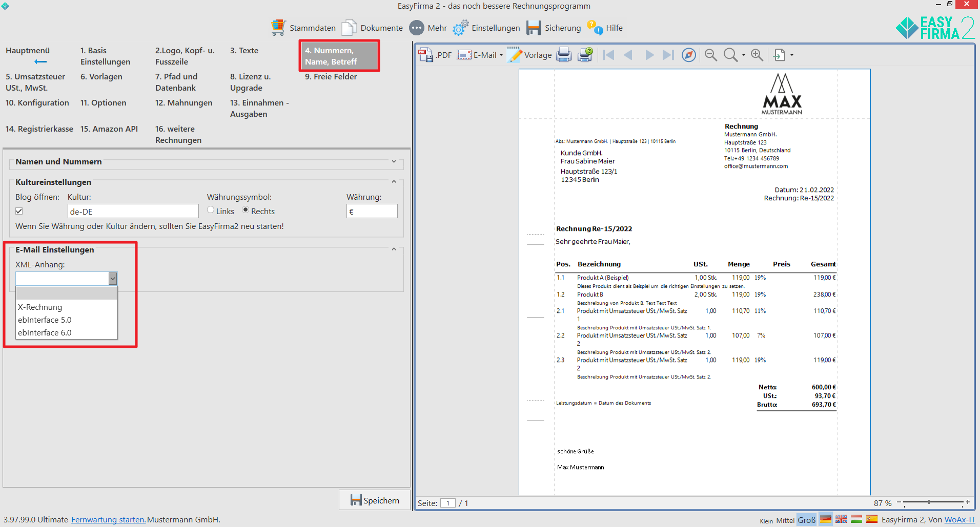Expand the Namen und Nummern section

[394, 161]
